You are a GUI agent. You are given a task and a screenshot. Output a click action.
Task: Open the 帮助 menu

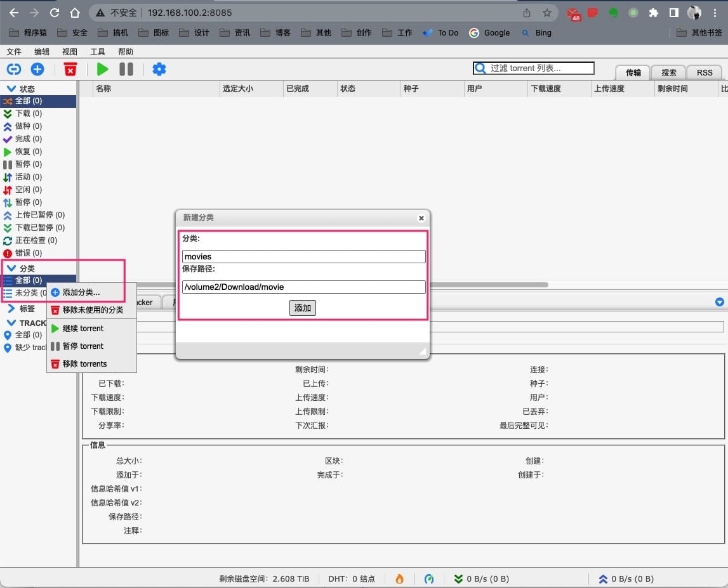tap(126, 51)
